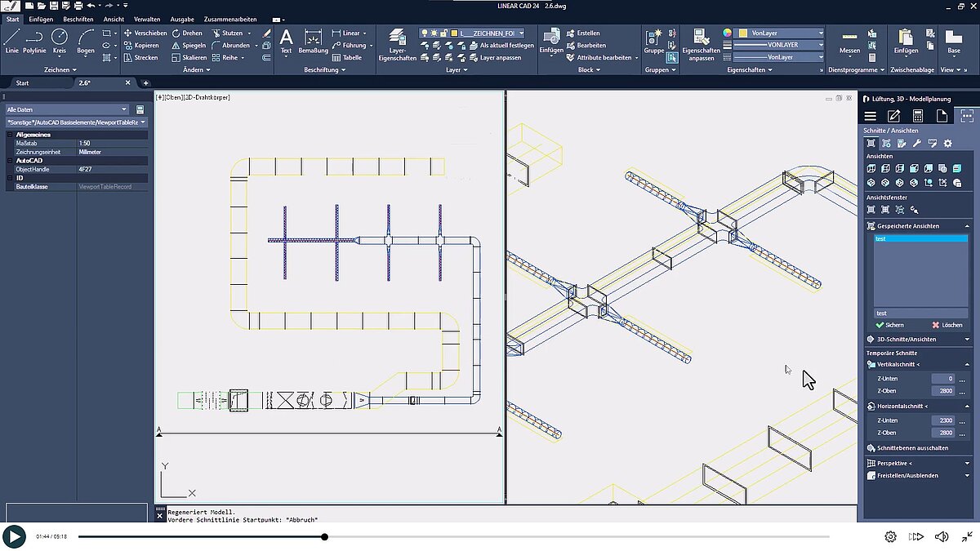Click the video playback progress bar
The height and width of the screenshot is (551, 980).
click(x=408, y=536)
